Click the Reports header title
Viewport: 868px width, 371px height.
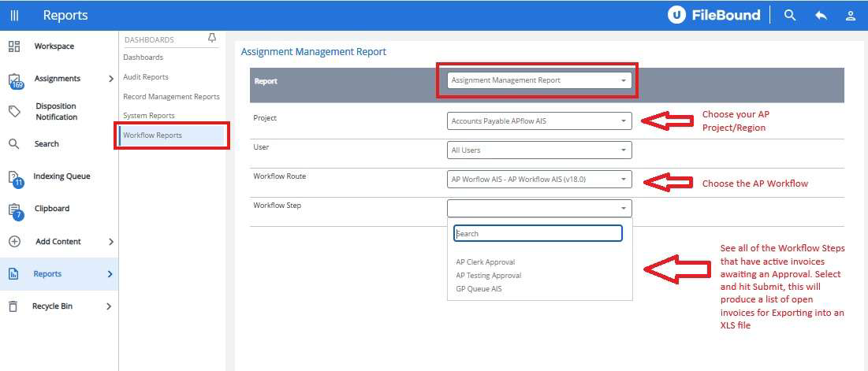[x=65, y=16]
